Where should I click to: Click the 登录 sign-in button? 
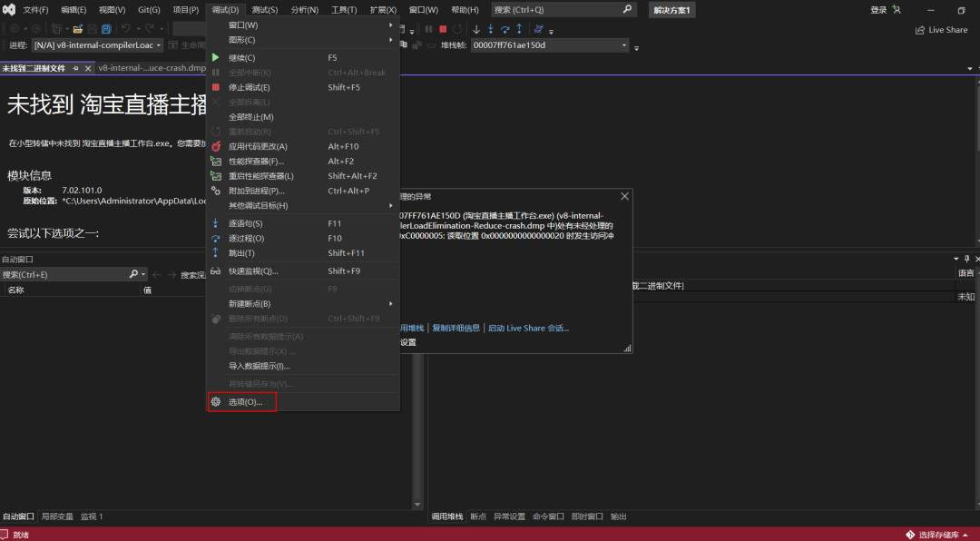[886, 10]
